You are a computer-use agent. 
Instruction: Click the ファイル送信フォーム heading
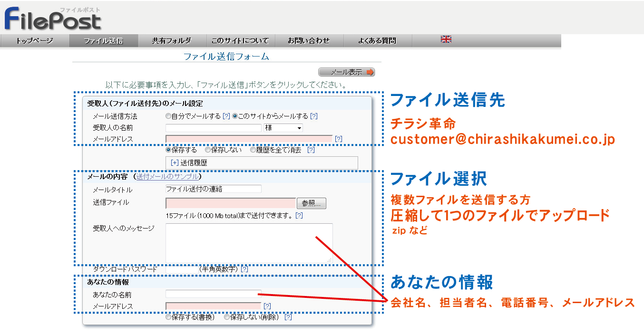tap(226, 57)
